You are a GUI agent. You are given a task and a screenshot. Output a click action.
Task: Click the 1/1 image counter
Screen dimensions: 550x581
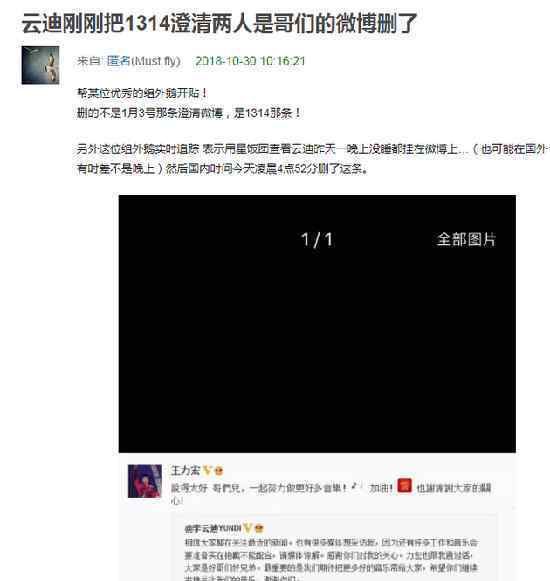pyautogui.click(x=317, y=240)
